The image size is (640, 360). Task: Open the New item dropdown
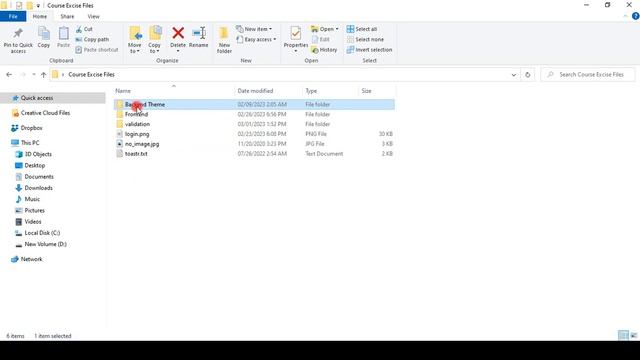pyautogui.click(x=254, y=29)
